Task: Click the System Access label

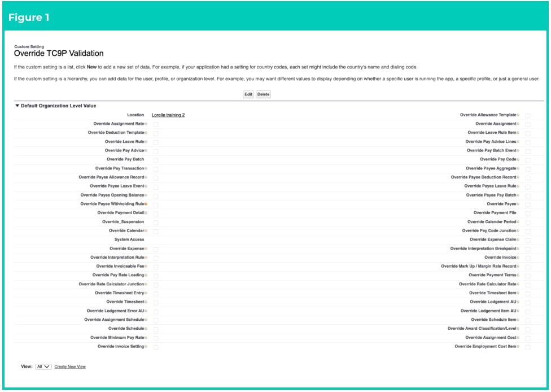Action: (x=129, y=239)
